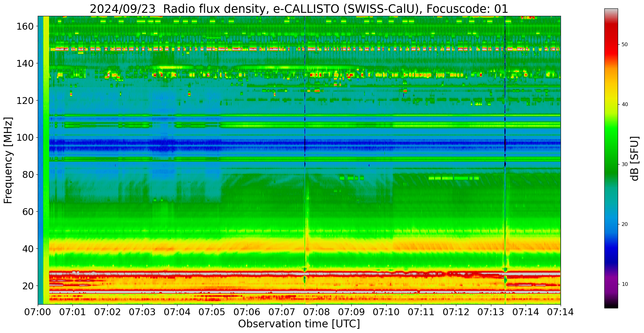Click the 40 frequency tick label
Viewport: 644px width, 333px height.
(28, 248)
